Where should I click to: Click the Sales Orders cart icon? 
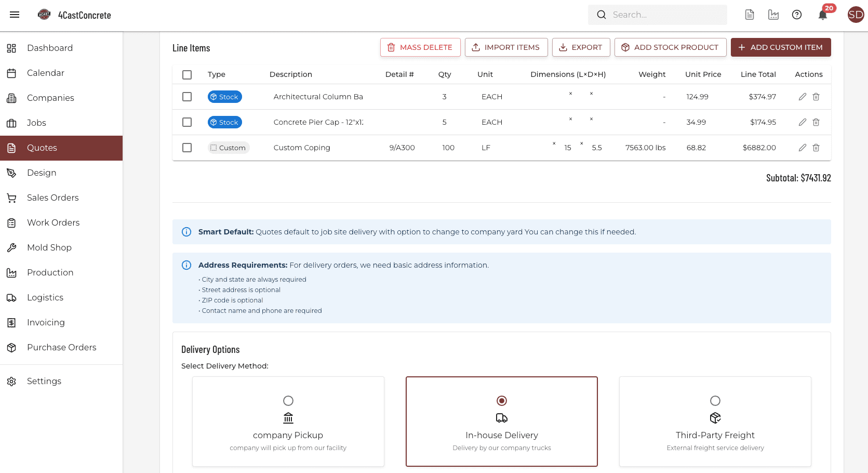(12, 198)
